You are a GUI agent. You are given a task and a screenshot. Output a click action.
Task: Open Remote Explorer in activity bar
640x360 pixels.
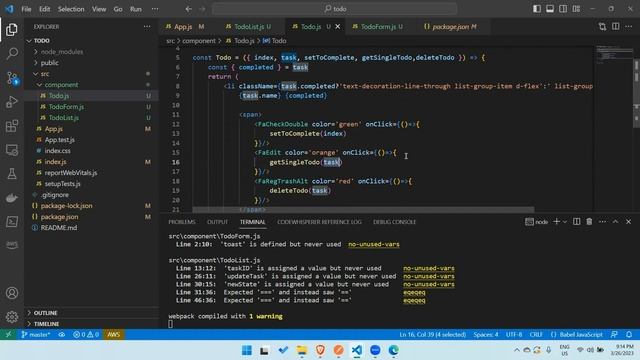click(12, 150)
